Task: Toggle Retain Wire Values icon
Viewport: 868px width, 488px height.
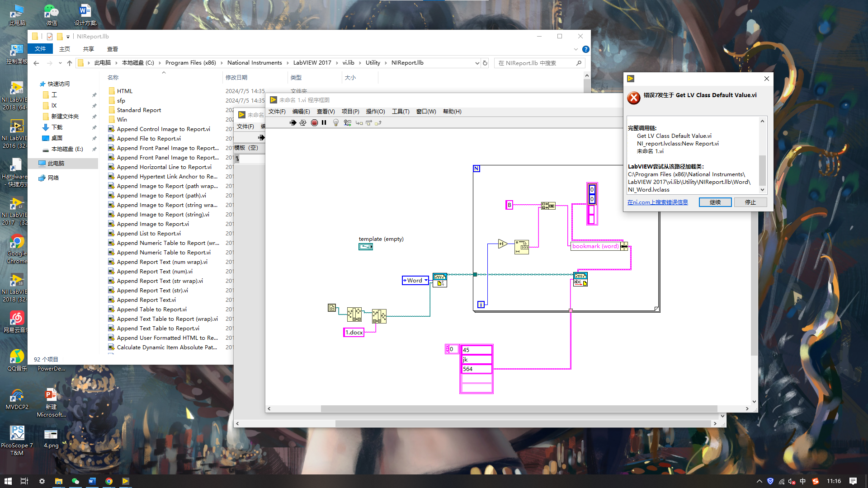Action: [x=347, y=123]
